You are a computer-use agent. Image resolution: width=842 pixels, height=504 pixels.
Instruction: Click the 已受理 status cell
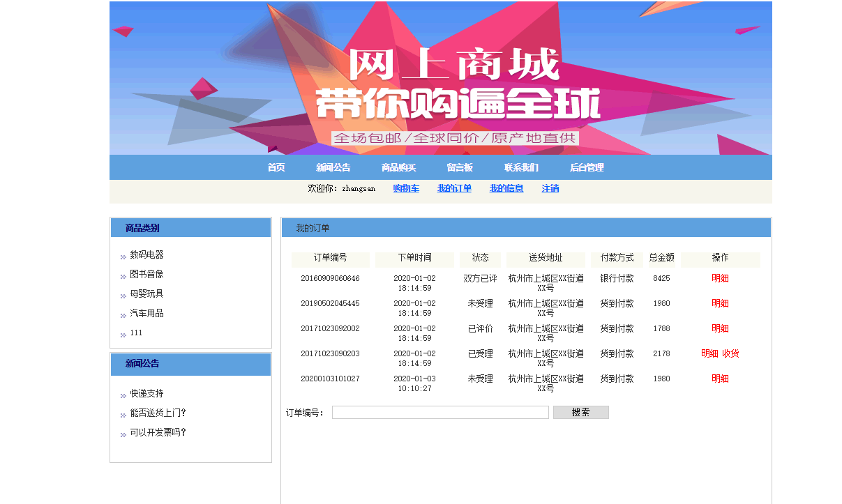(480, 353)
